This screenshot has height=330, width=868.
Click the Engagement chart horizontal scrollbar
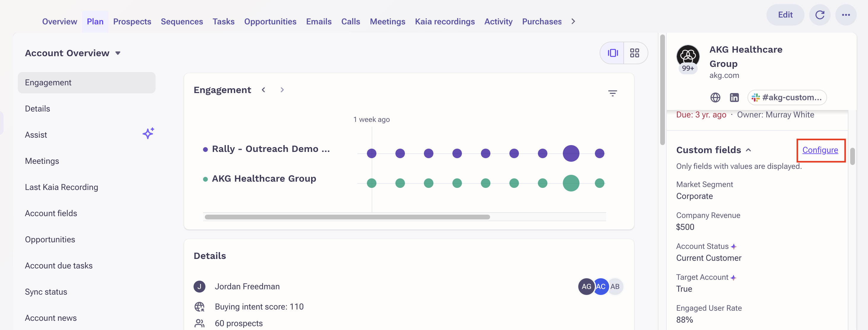(x=347, y=217)
